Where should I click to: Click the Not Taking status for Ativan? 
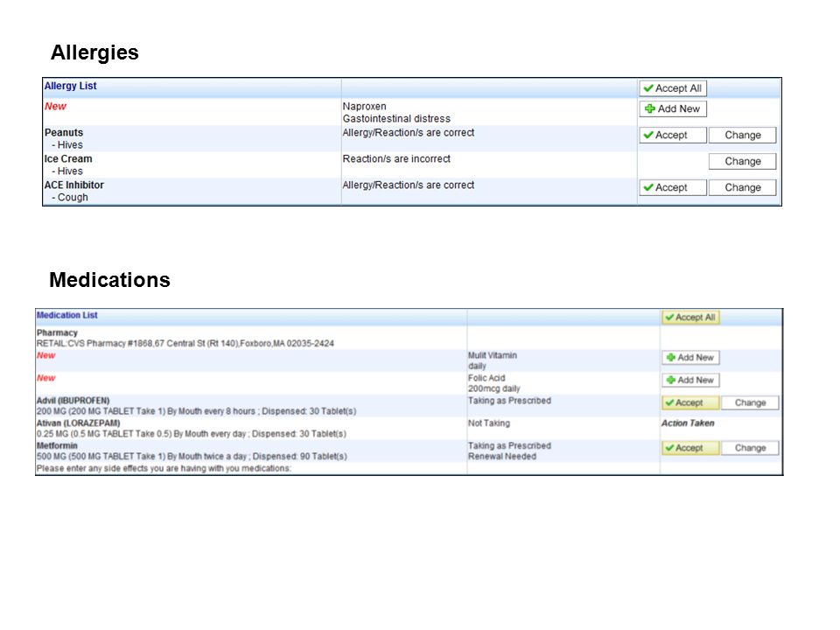pyautogui.click(x=489, y=423)
